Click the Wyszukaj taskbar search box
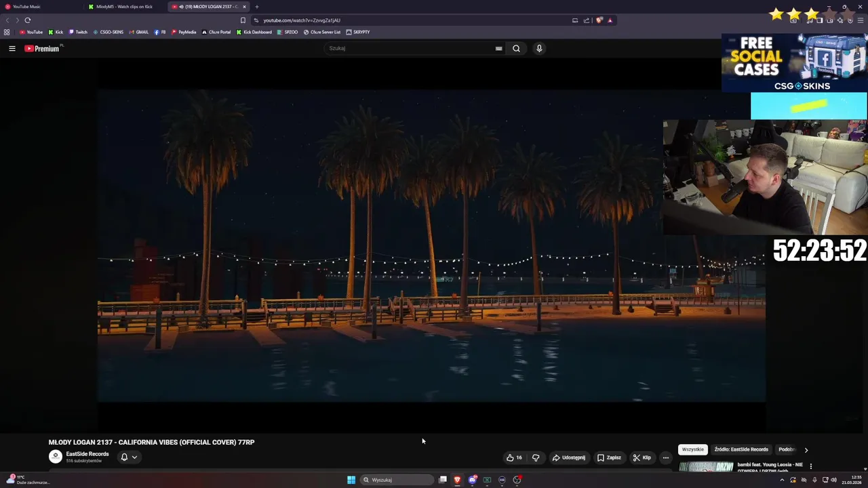Screen dimensions: 868x488 tap(397, 480)
